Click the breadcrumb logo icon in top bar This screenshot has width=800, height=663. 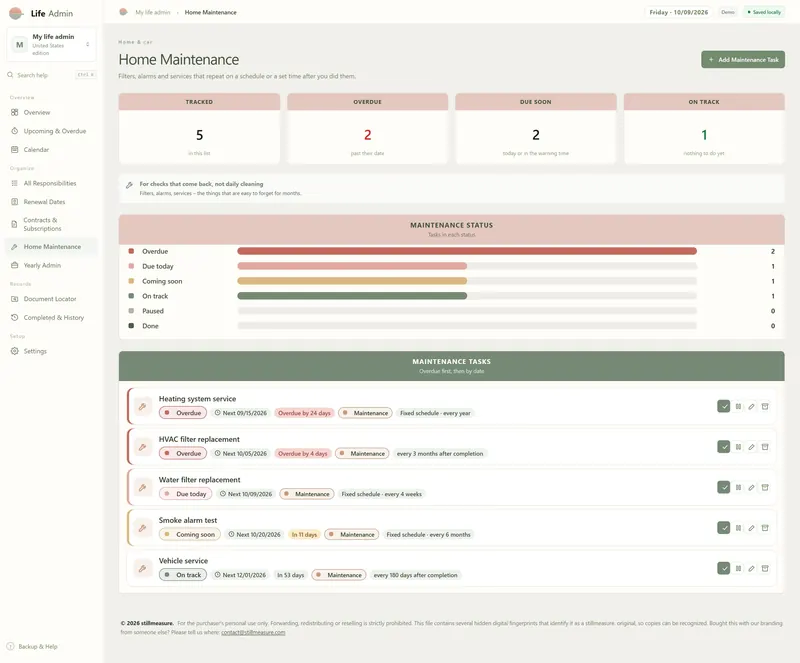pos(123,12)
